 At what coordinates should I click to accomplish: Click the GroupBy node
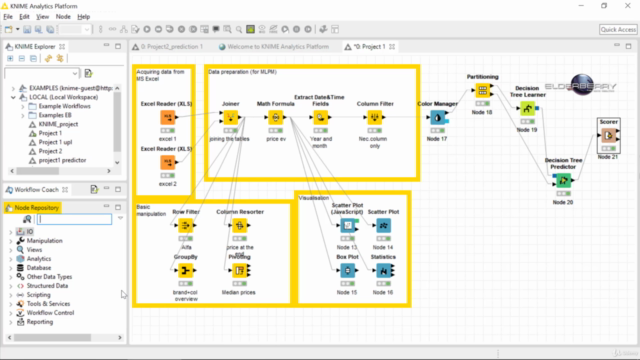pyautogui.click(x=186, y=270)
